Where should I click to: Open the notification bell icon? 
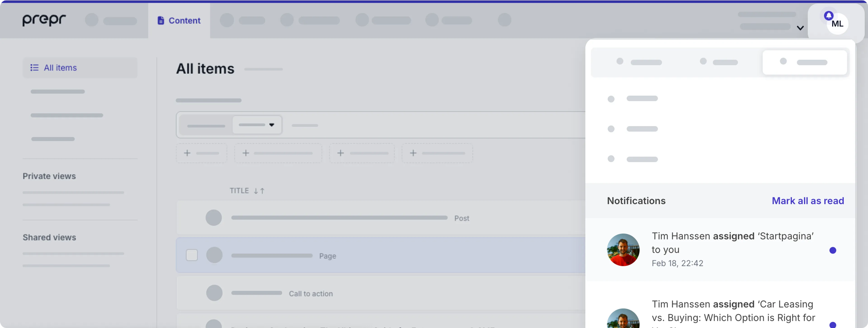click(829, 16)
